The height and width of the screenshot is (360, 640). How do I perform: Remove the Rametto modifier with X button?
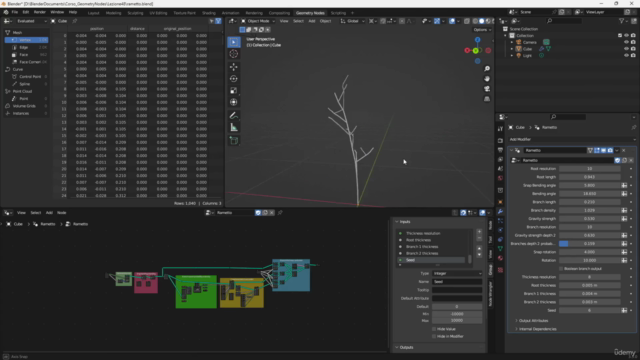624,151
